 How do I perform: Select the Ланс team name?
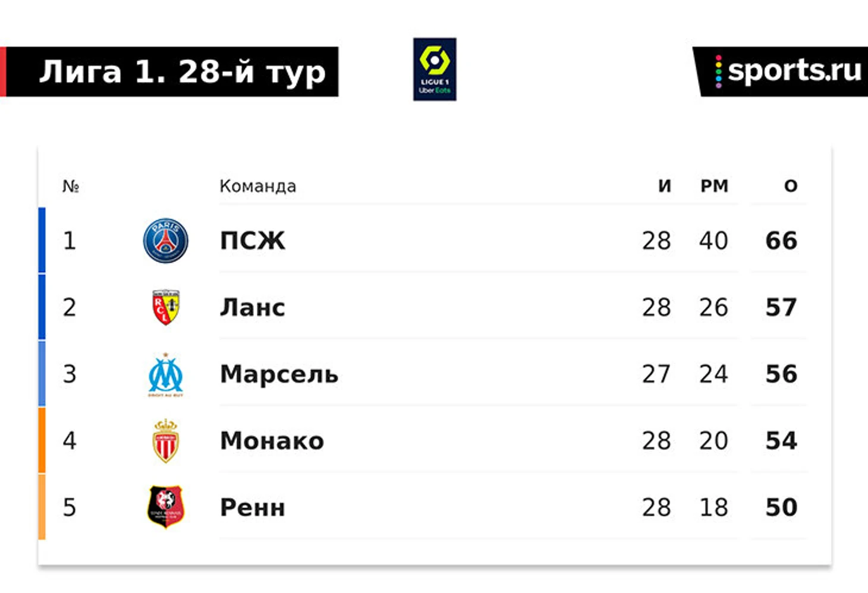(253, 307)
